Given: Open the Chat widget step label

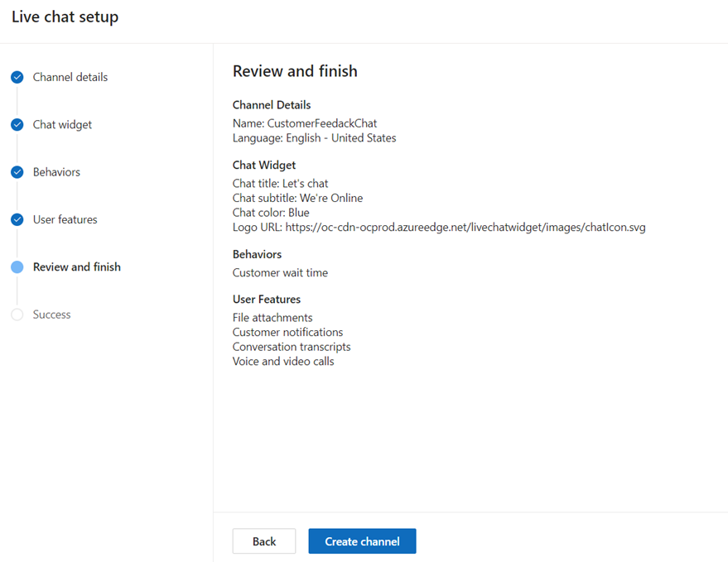Looking at the screenshot, I should tap(62, 125).
